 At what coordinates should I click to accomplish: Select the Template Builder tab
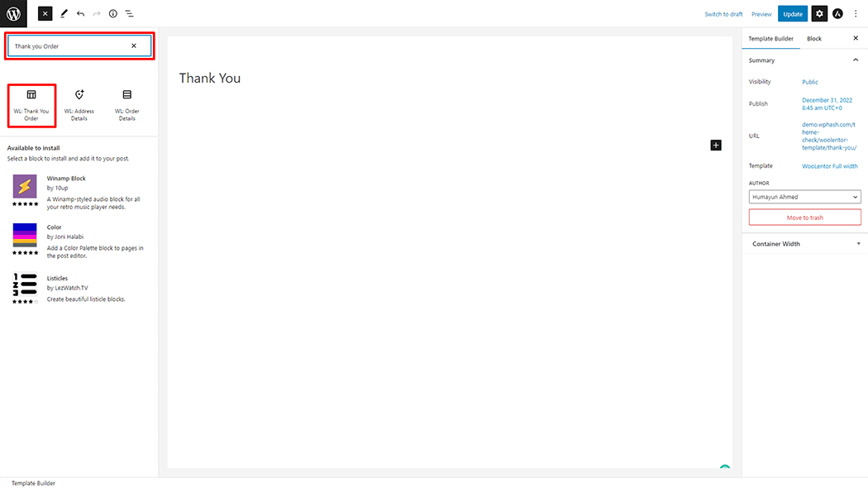click(770, 39)
